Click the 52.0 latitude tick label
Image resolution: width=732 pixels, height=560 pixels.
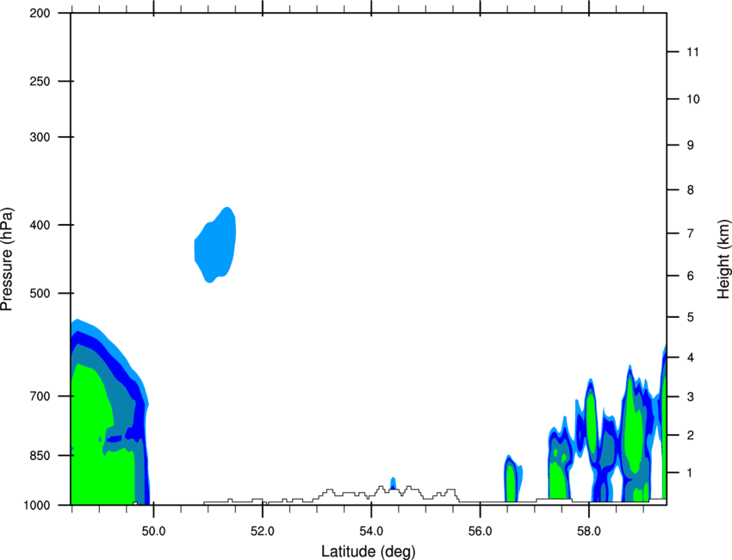[x=263, y=532]
